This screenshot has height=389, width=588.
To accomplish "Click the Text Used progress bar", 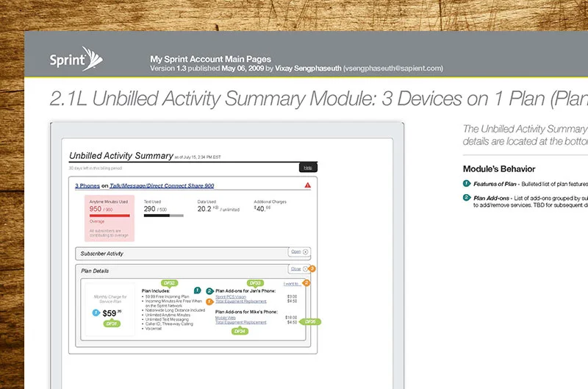I will (163, 215).
